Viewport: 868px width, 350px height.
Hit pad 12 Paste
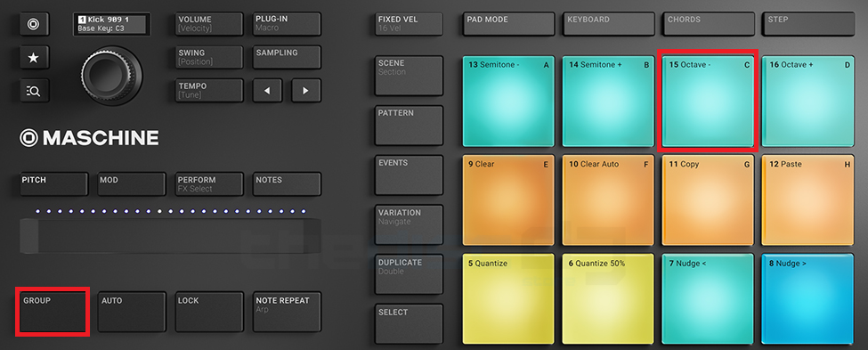coord(808,200)
